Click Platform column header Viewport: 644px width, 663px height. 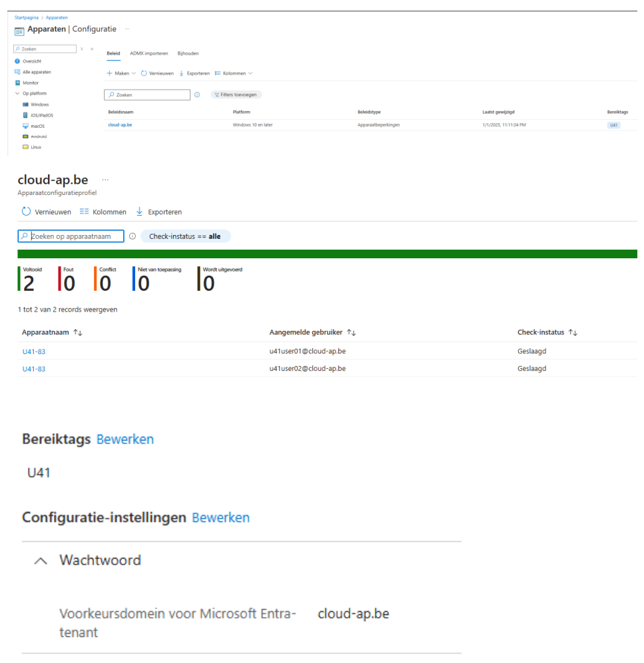point(241,112)
